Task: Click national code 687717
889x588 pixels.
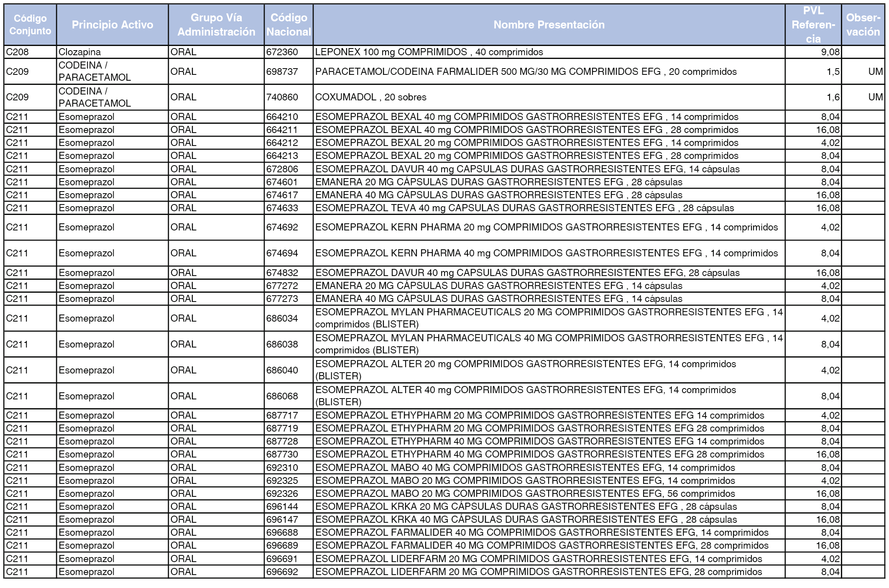Action: click(289, 415)
